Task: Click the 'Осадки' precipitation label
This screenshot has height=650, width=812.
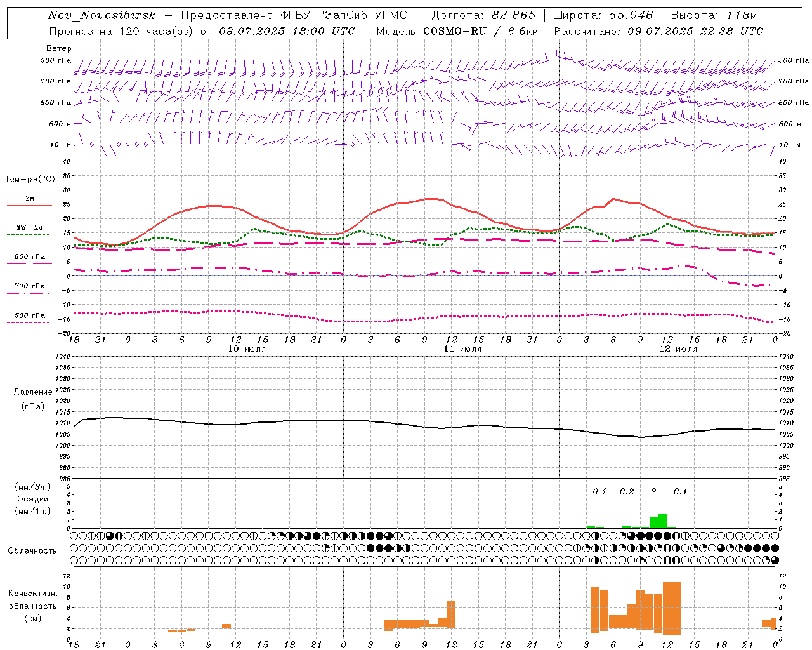Action: [33, 499]
